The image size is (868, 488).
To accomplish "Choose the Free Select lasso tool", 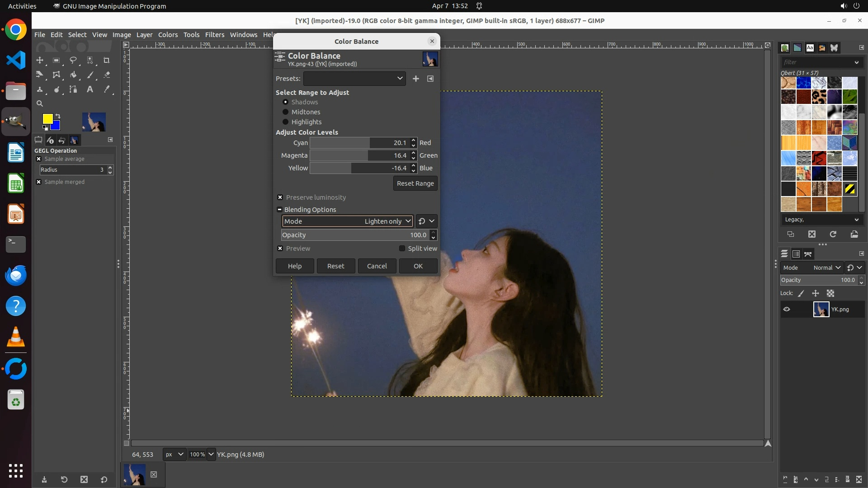I will tap(73, 60).
